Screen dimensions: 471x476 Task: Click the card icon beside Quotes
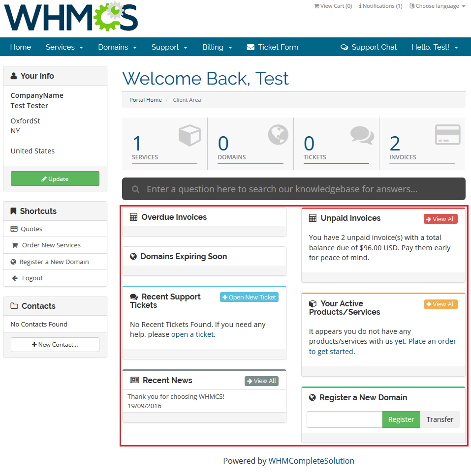coord(14,229)
